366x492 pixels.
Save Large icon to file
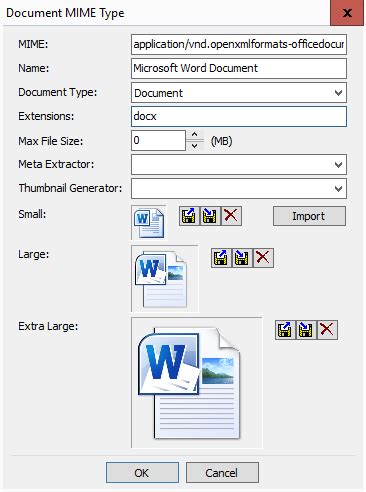click(242, 258)
